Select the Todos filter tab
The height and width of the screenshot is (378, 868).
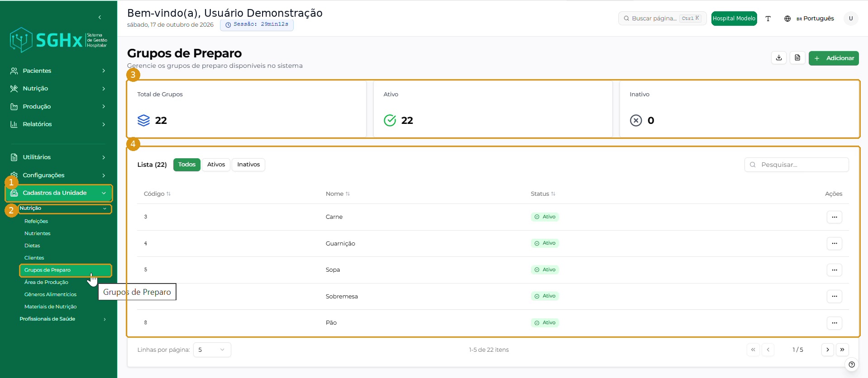[187, 165]
